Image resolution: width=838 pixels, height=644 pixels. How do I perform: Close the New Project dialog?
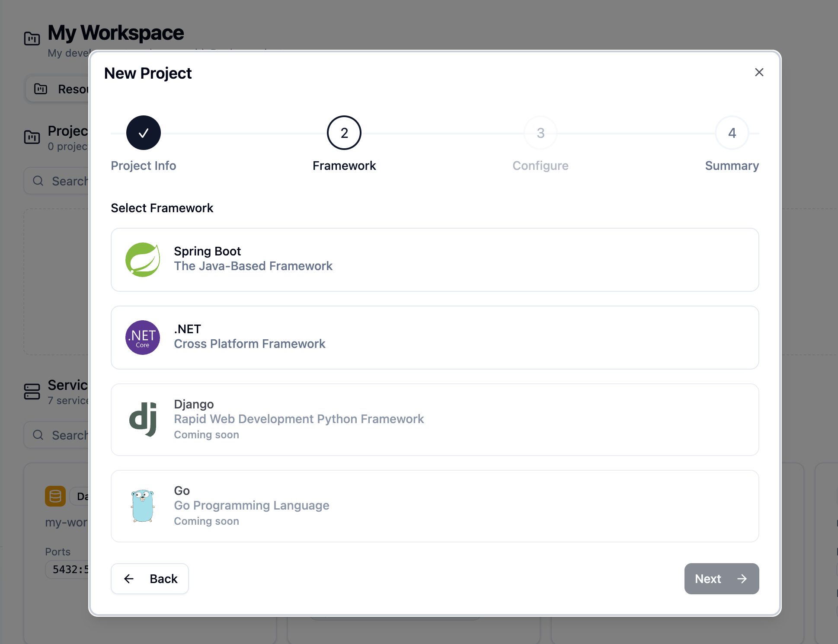tap(759, 72)
